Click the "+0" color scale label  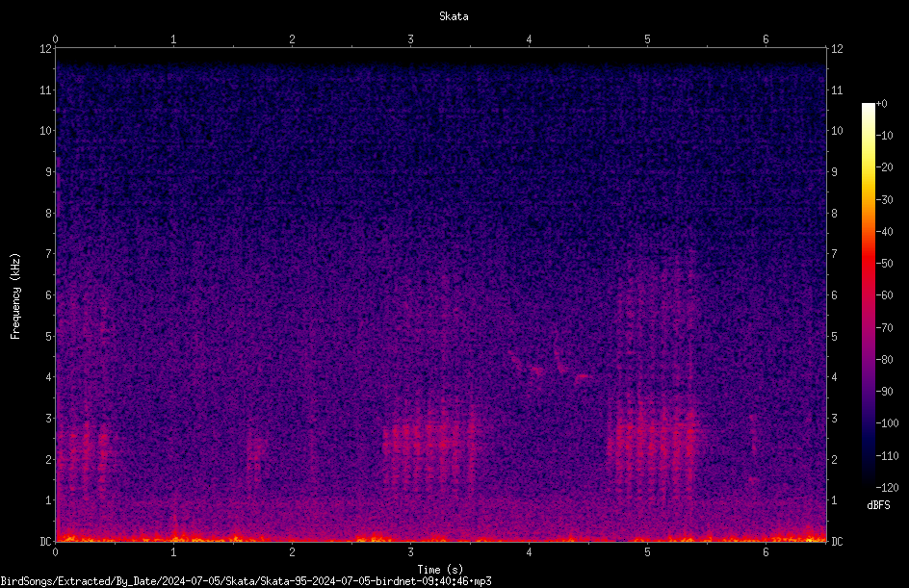tap(882, 104)
